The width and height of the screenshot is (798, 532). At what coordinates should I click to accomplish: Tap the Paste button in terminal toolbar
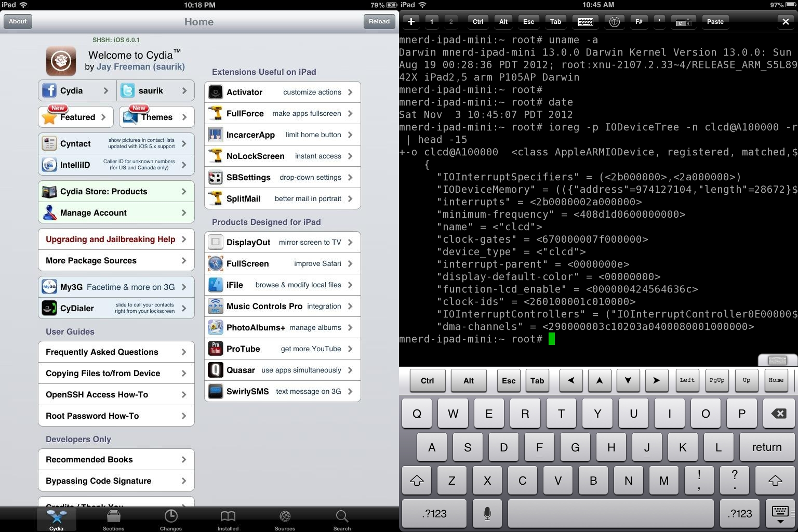pos(715,22)
